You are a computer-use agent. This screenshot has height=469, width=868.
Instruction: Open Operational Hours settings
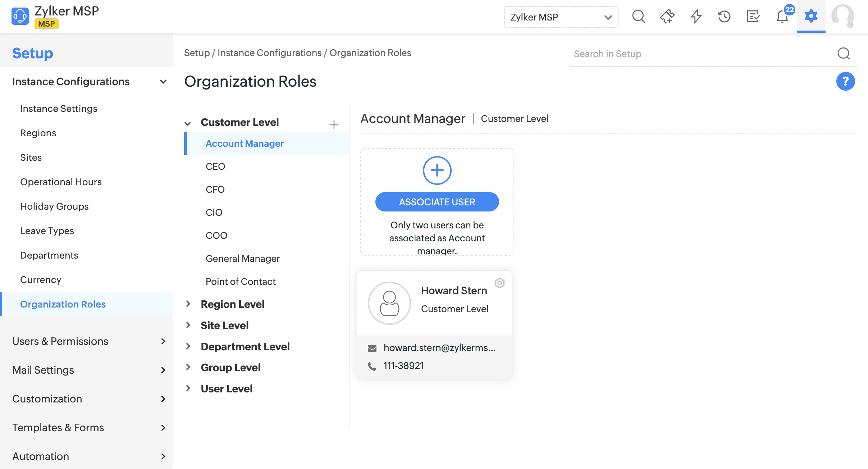pyautogui.click(x=61, y=182)
